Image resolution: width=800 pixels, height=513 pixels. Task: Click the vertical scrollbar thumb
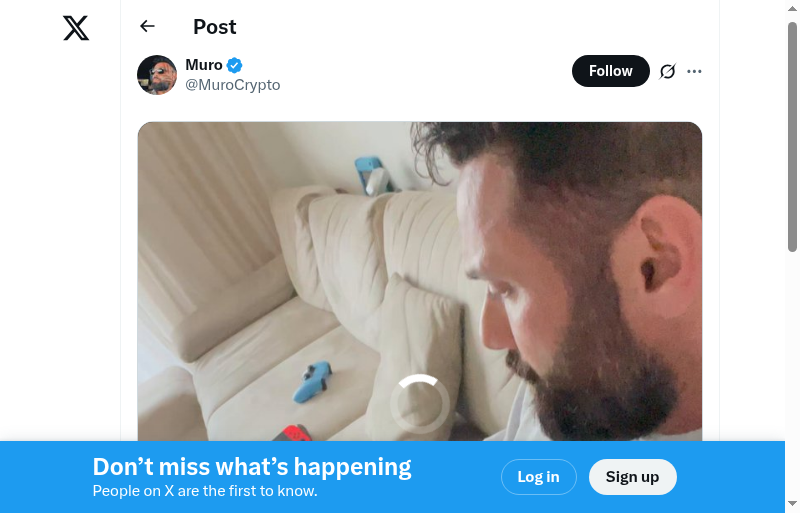[792, 135]
